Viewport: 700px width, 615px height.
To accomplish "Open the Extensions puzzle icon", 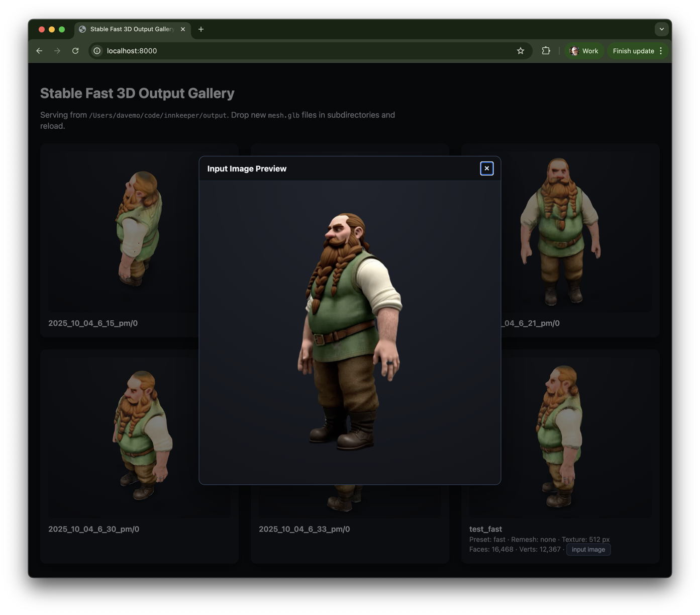I will (x=546, y=51).
